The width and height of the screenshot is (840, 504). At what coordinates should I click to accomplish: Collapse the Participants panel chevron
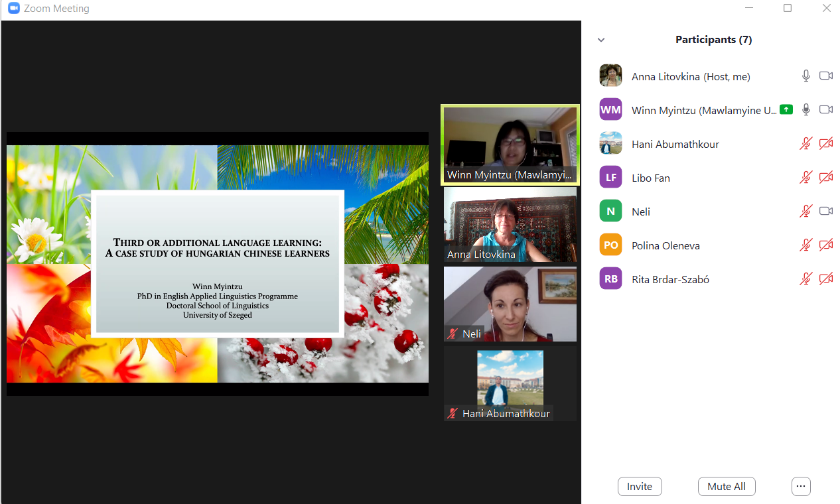pos(601,40)
